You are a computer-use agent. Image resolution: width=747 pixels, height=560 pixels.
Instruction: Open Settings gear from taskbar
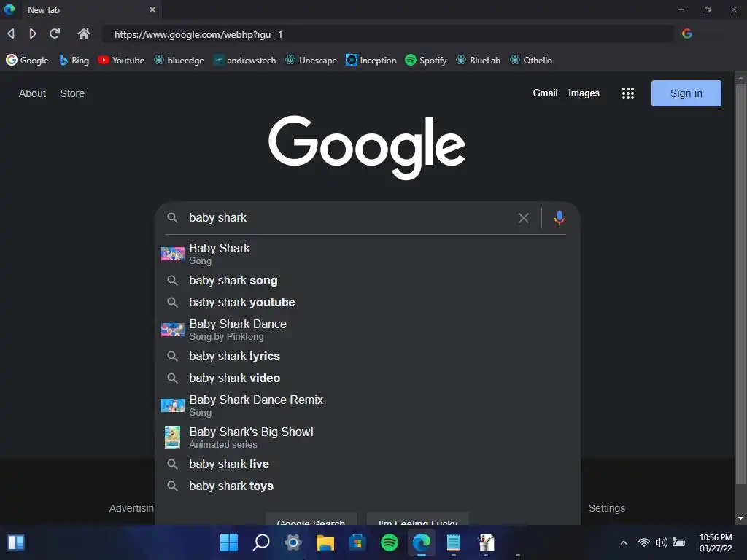pyautogui.click(x=293, y=542)
